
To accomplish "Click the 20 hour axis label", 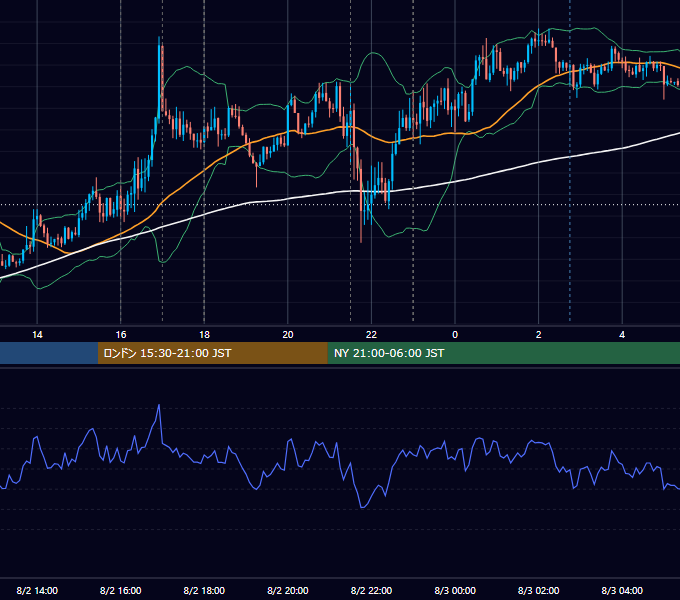I will 288,335.
